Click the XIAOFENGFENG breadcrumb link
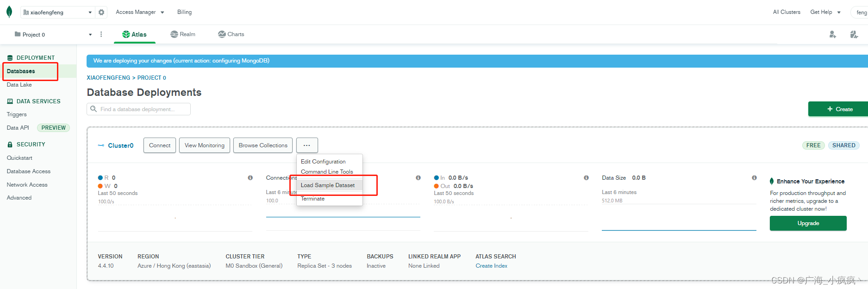868x289 pixels. pos(108,78)
